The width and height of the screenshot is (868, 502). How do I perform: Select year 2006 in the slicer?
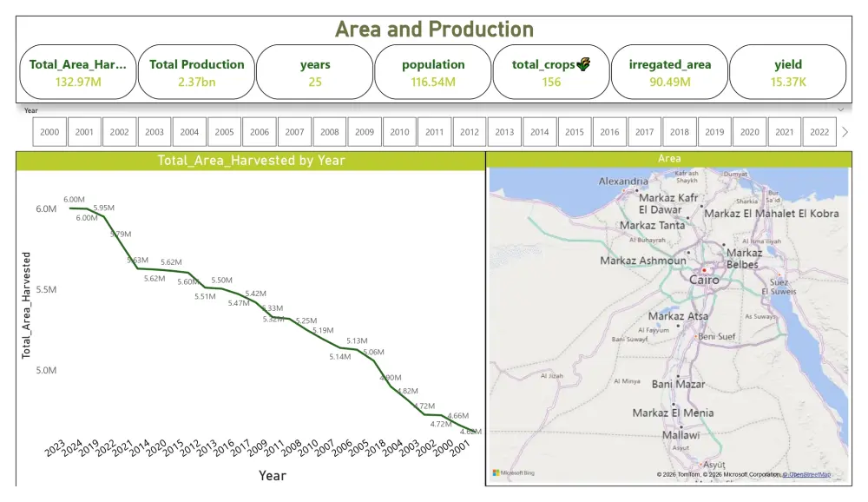coord(259,132)
